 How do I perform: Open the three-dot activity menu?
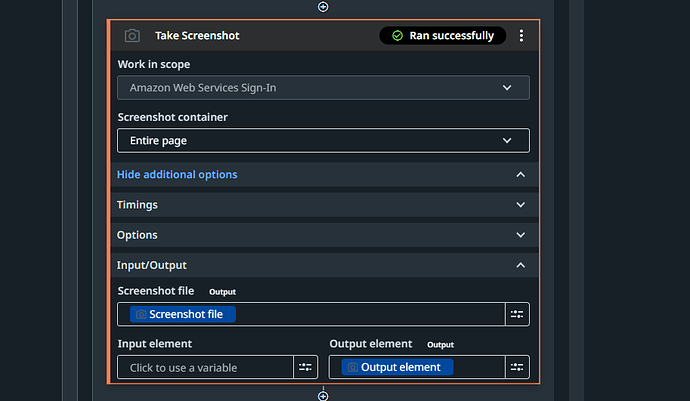point(521,36)
